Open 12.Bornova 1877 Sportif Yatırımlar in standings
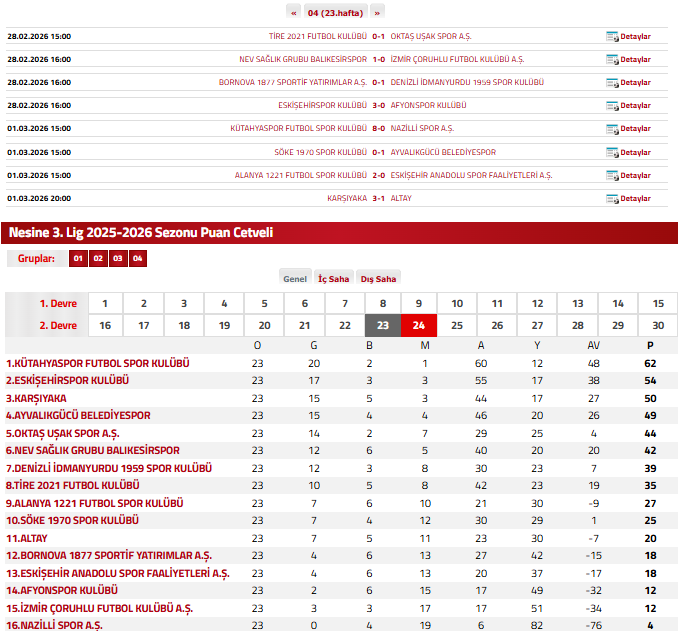Viewport: 679px width, 631px height. (x=109, y=556)
